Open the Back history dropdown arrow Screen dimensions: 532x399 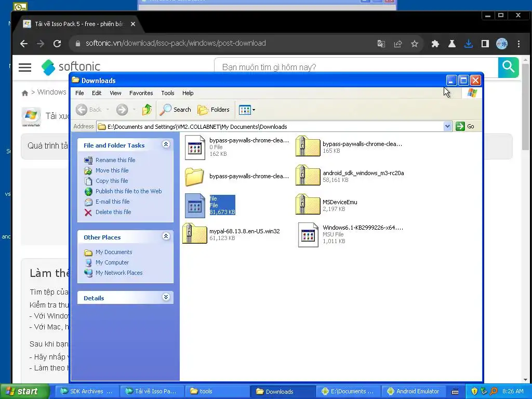[x=108, y=110]
